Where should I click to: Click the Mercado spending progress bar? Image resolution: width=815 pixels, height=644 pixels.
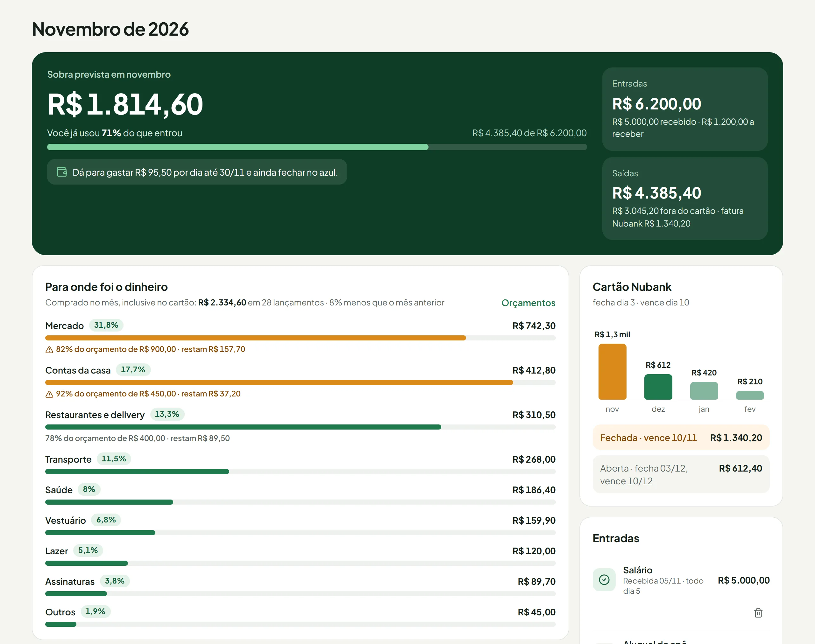coord(300,338)
